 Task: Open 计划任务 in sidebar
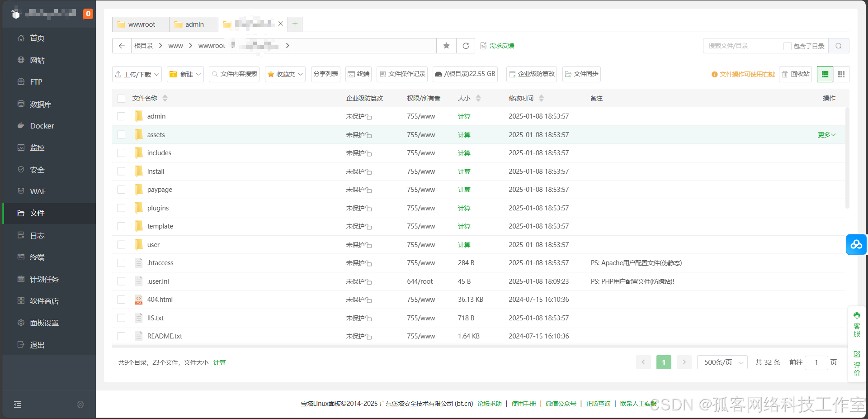pos(49,279)
